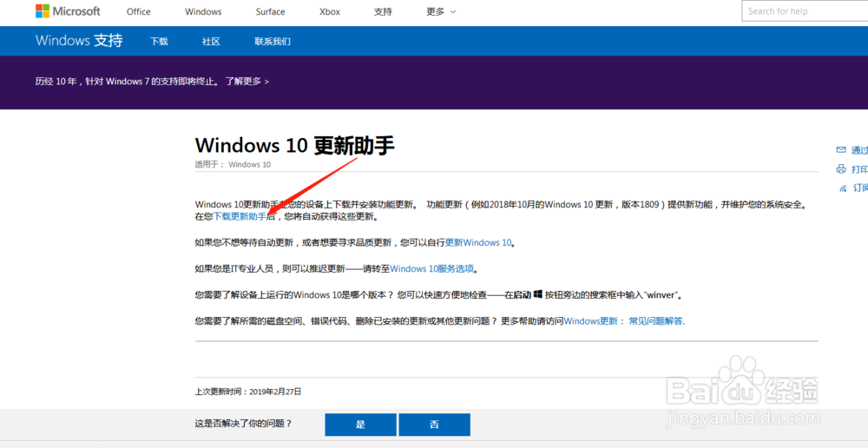Open the 社区 tab
Screen dimensions: 868x448
(211, 42)
